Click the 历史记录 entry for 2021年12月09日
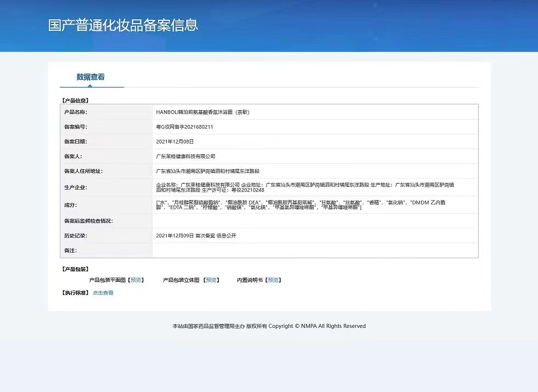Image resolution: width=538 pixels, height=392 pixels. click(x=196, y=236)
